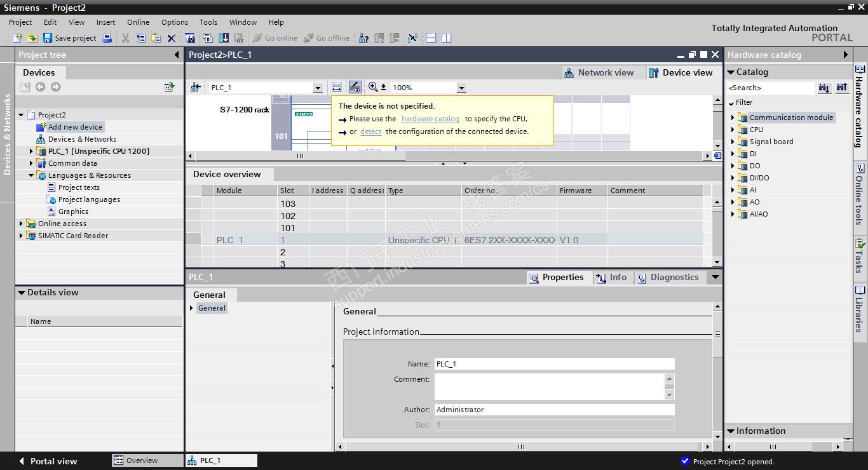Click the network icon left of the PLC_1 selector
This screenshot has height=470, width=868.
pyautogui.click(x=196, y=88)
